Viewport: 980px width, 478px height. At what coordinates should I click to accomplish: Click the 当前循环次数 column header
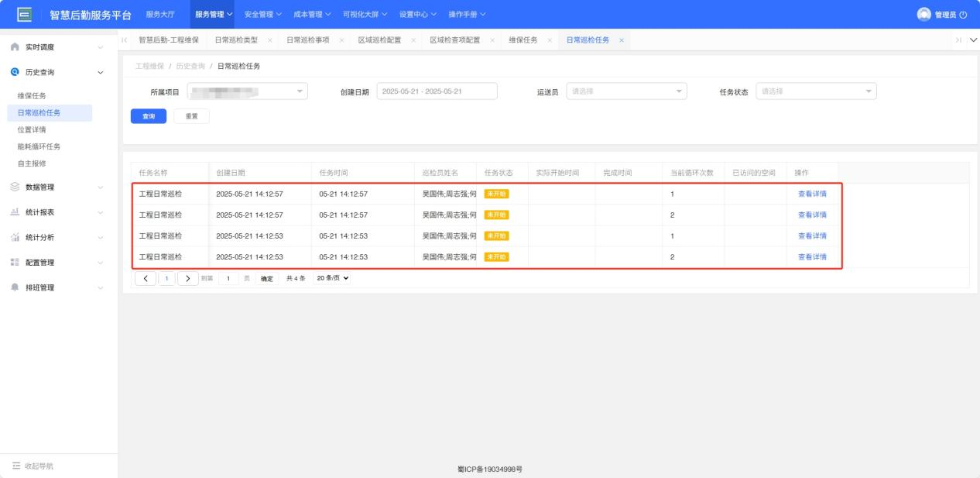pos(692,173)
